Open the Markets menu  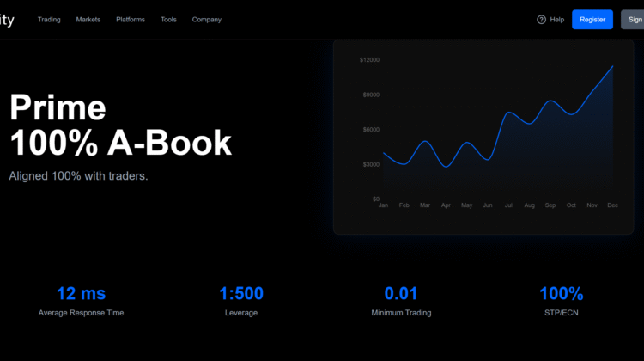click(88, 20)
